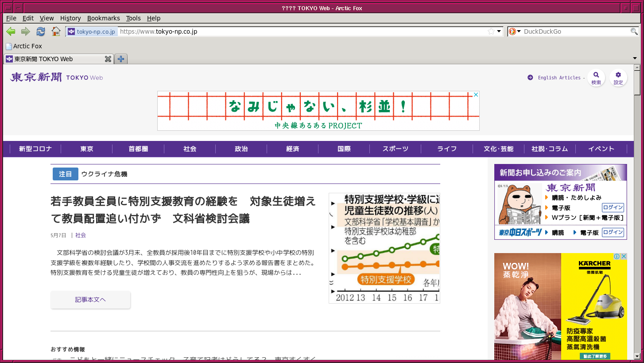Open the 設定 settings gear icon
Image resolution: width=644 pixels, height=363 pixels.
[x=618, y=78]
